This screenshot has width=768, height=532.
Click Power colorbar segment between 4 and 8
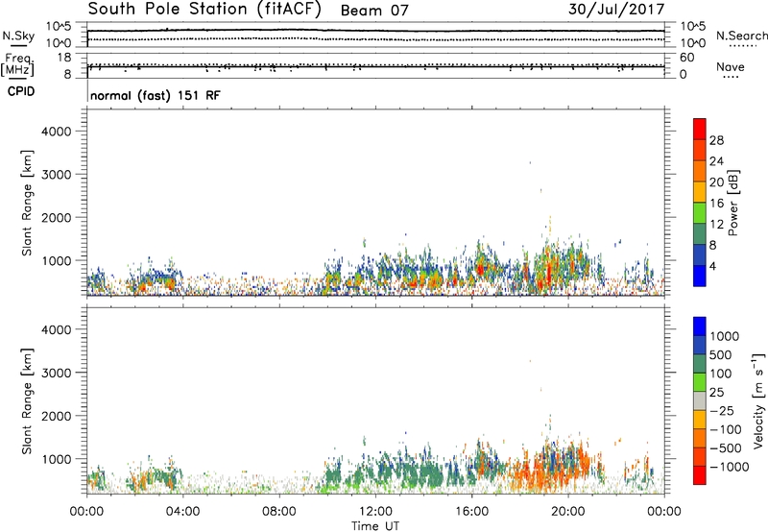point(700,254)
